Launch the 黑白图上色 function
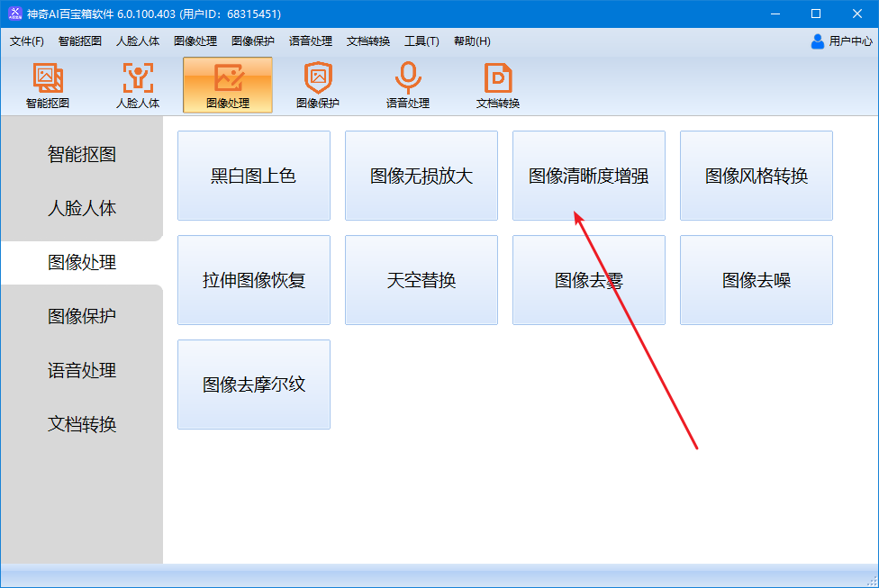879x588 pixels. 254,176
